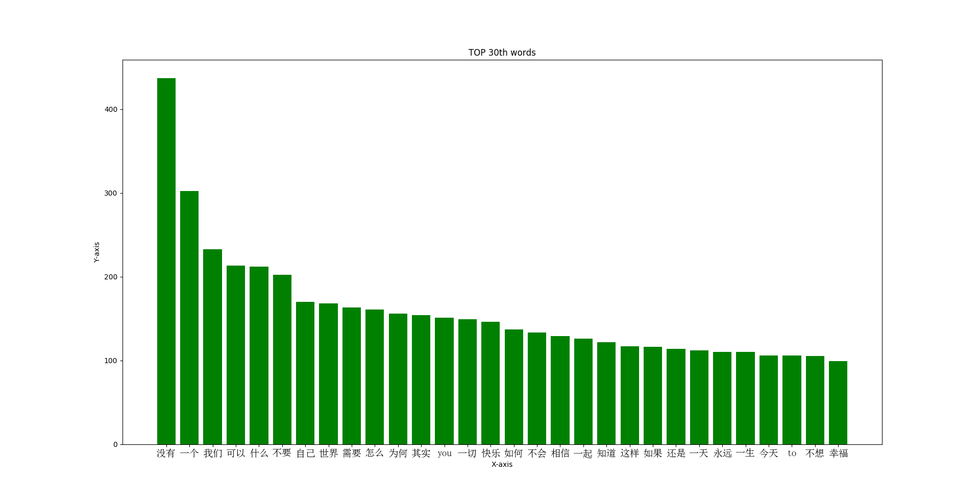The image size is (980, 499).
Task: Select the green bar above '我们'
Action: pyautogui.click(x=212, y=347)
